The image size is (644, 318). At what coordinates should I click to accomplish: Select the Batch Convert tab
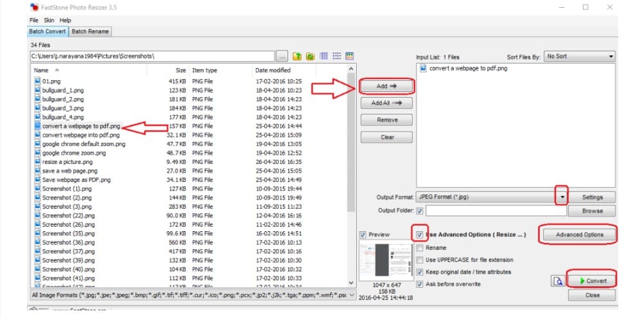(x=47, y=31)
